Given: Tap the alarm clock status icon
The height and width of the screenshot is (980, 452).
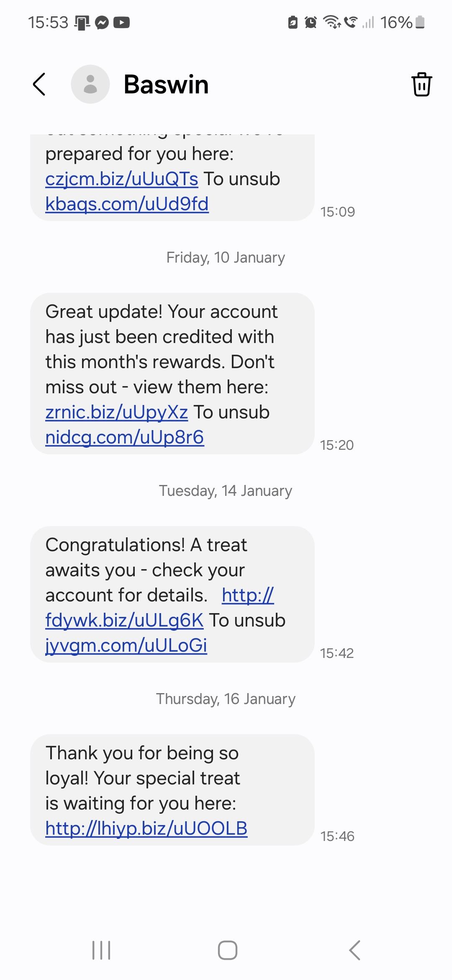Looking at the screenshot, I should coord(311,22).
